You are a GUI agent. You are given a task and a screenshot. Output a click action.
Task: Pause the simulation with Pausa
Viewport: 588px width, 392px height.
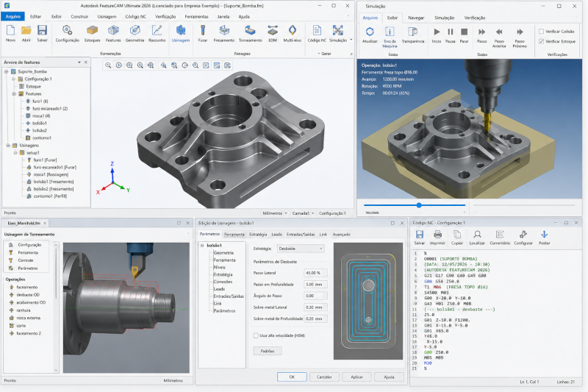point(451,32)
